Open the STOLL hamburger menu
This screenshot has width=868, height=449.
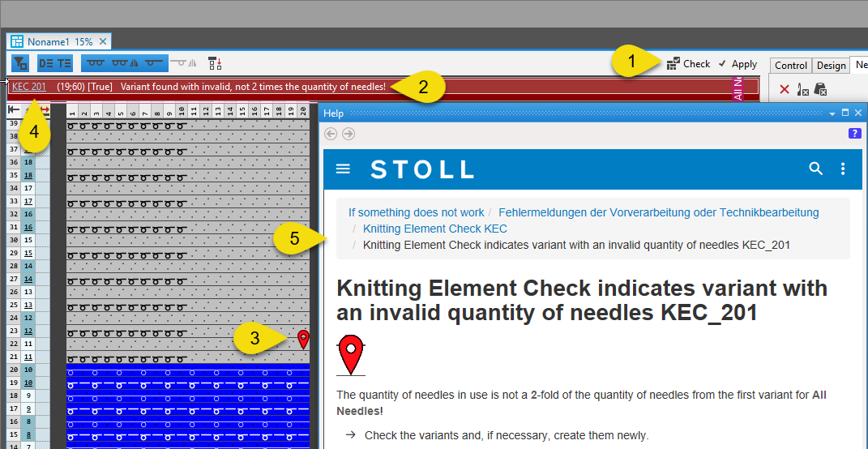pos(343,169)
